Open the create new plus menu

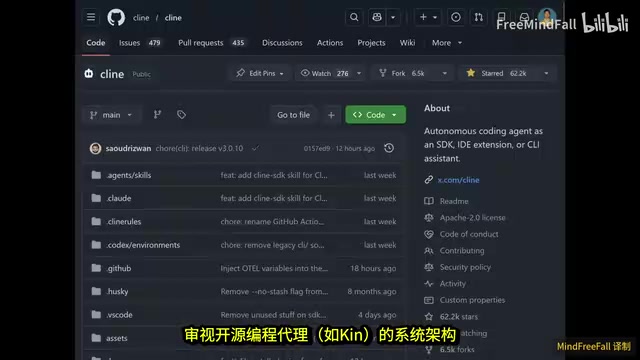(427, 17)
